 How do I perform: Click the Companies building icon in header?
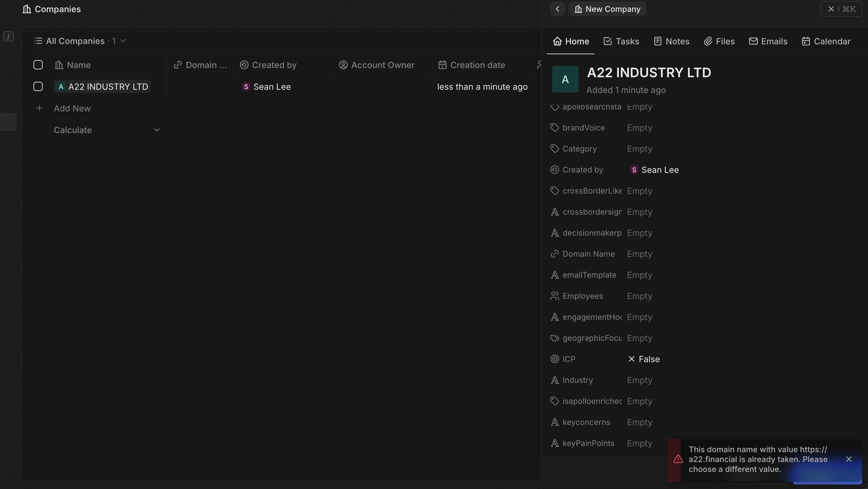click(x=27, y=9)
